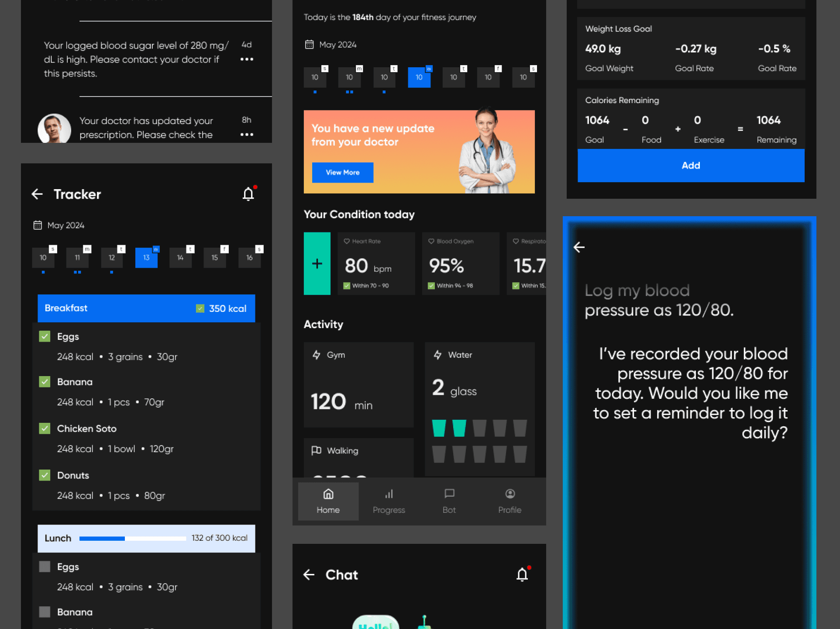Click the green plus add-condition tile
Viewport: 840px width, 629px height.
(x=317, y=263)
